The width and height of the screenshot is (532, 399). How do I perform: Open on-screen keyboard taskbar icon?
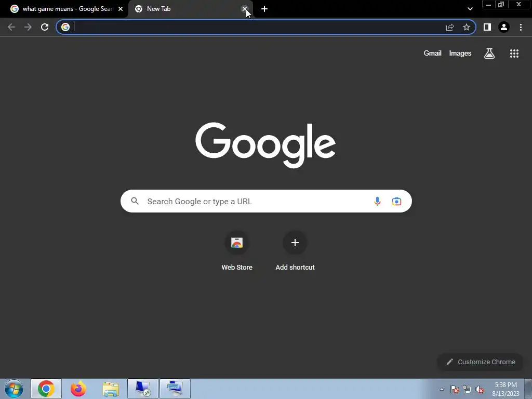tap(175, 389)
